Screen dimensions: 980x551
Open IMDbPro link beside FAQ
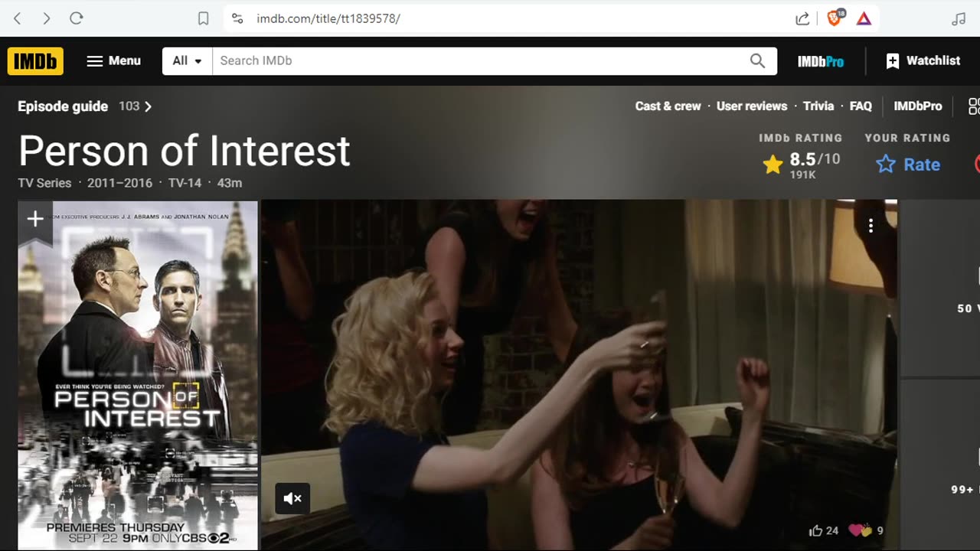918,106
